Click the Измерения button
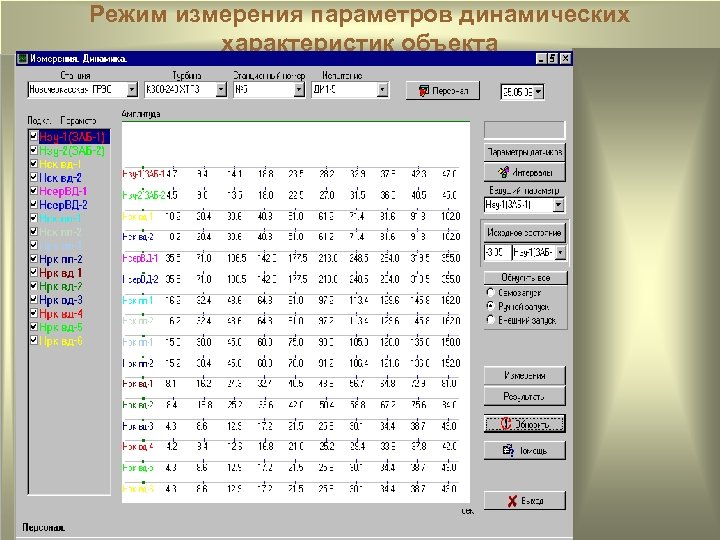This screenshot has width=720, height=540. click(524, 376)
